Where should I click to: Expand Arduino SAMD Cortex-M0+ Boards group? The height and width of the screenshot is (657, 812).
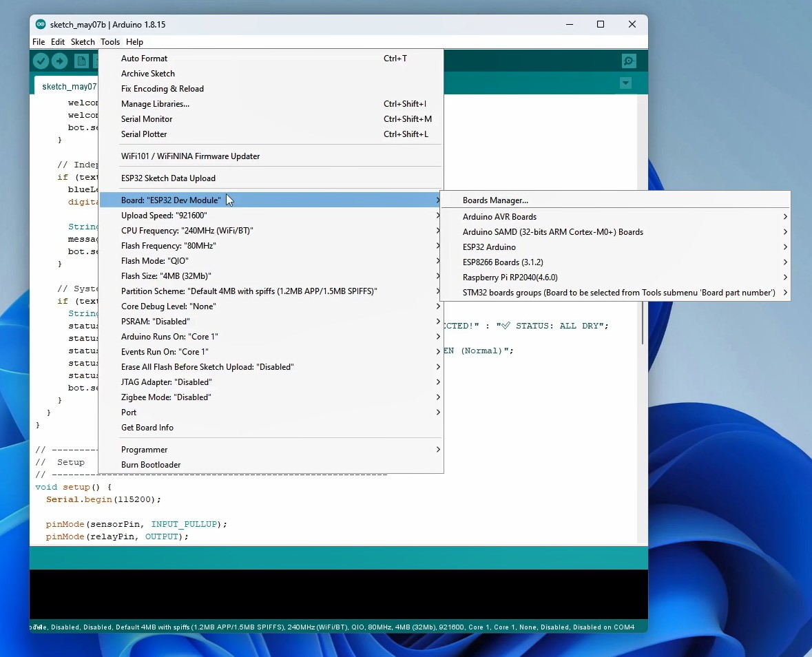tap(615, 232)
